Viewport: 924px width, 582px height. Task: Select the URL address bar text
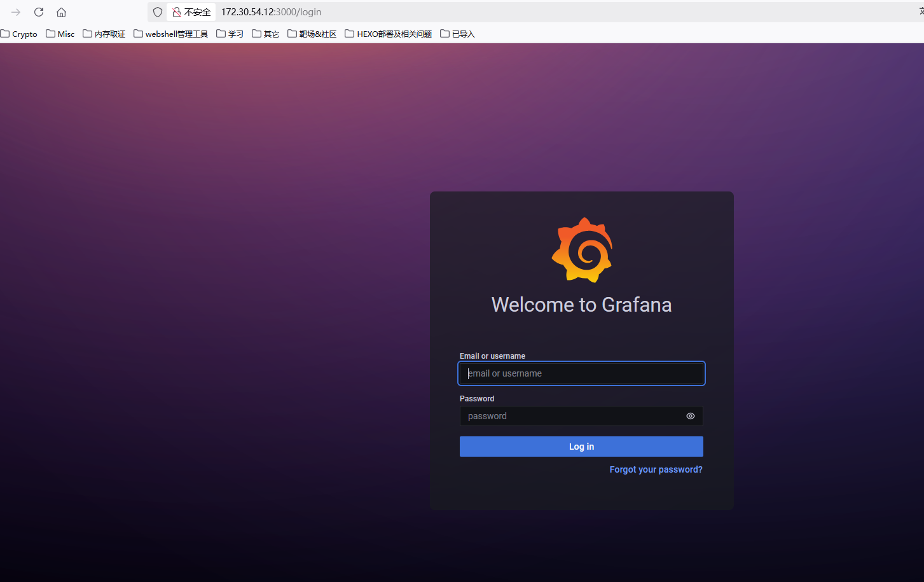(271, 12)
